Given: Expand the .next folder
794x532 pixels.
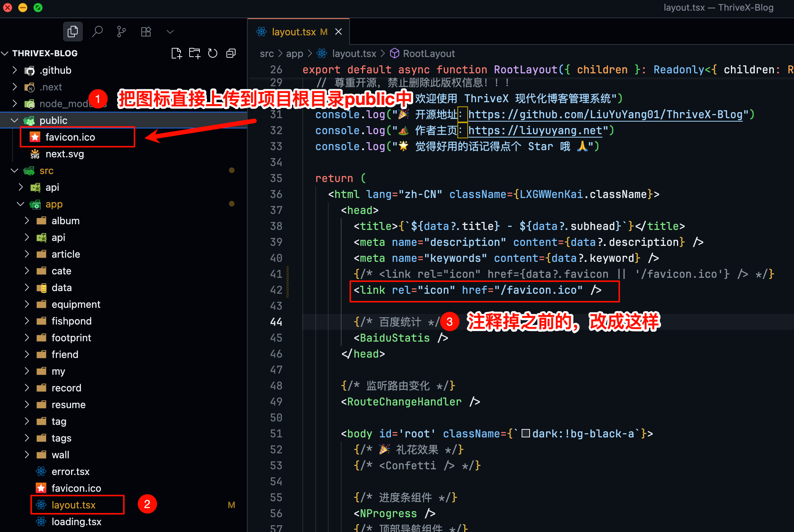Looking at the screenshot, I should pos(14,87).
